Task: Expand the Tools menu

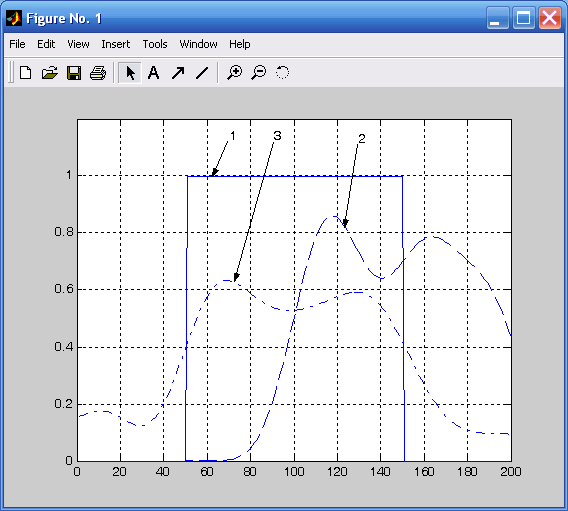Action: pos(155,44)
